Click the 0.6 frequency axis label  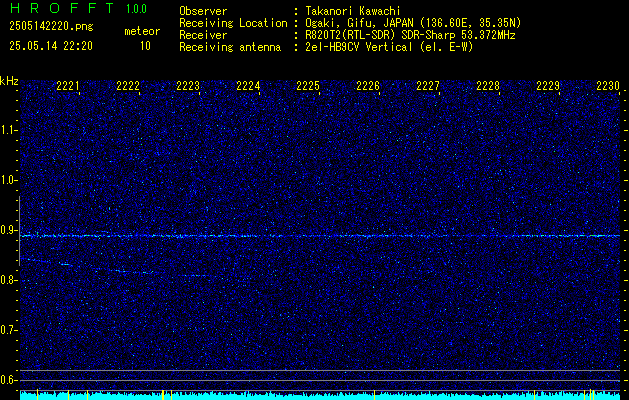tap(7, 380)
